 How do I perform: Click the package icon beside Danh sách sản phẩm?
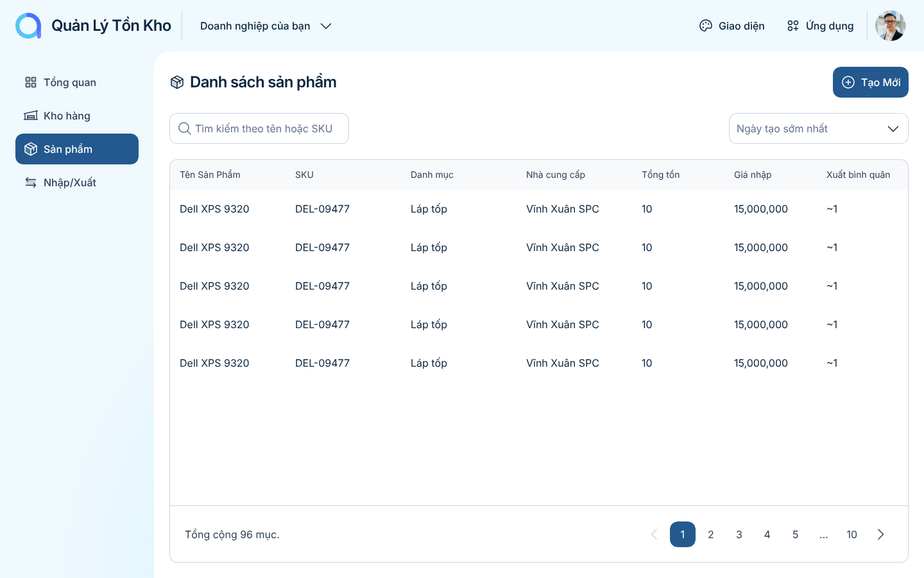pyautogui.click(x=176, y=82)
